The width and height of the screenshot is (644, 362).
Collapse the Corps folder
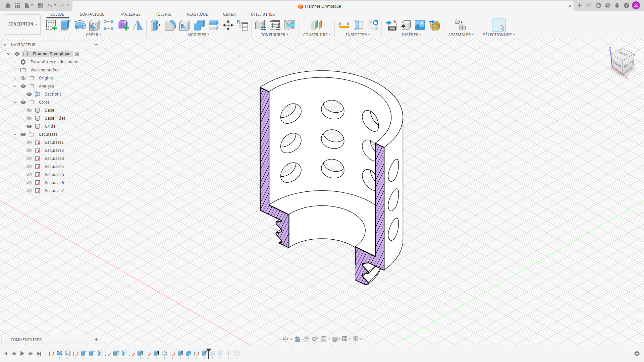coord(15,102)
